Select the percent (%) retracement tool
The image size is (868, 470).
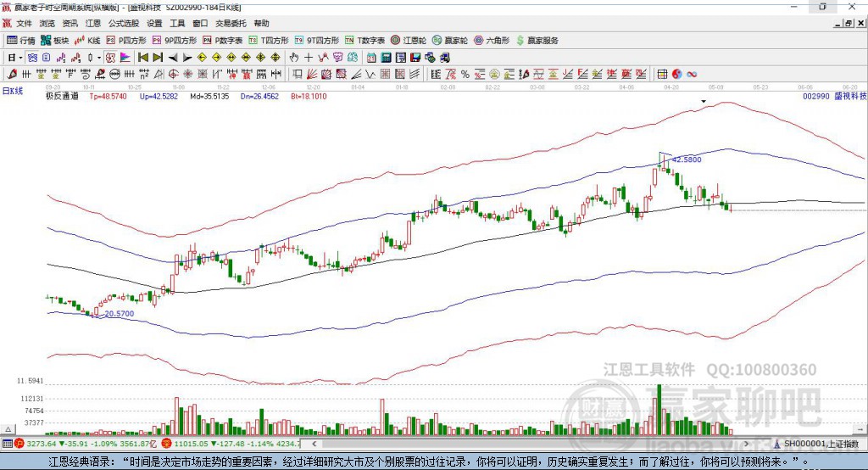tap(465, 75)
